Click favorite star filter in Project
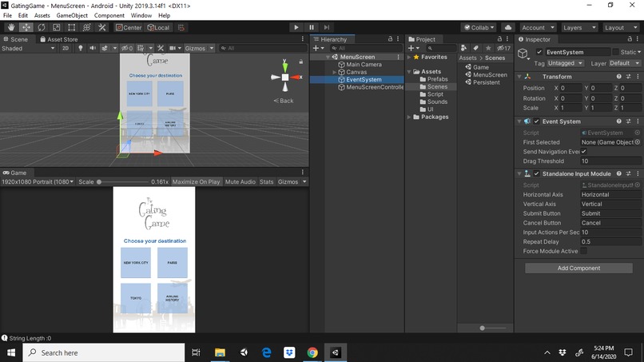The width and height of the screenshot is (644, 362). [x=488, y=48]
